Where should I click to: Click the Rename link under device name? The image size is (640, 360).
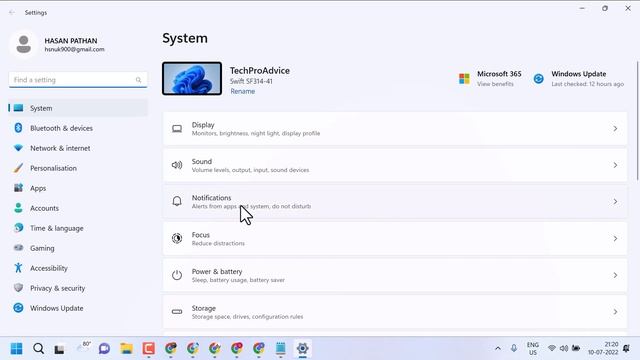[x=242, y=91]
